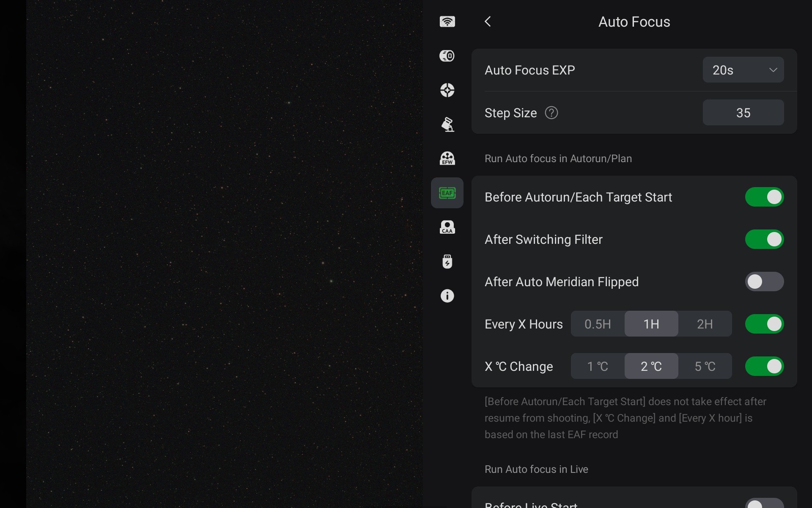Screen dimensions: 812x508
Task: Select the EAF focuser settings icon
Action: [x=447, y=193]
